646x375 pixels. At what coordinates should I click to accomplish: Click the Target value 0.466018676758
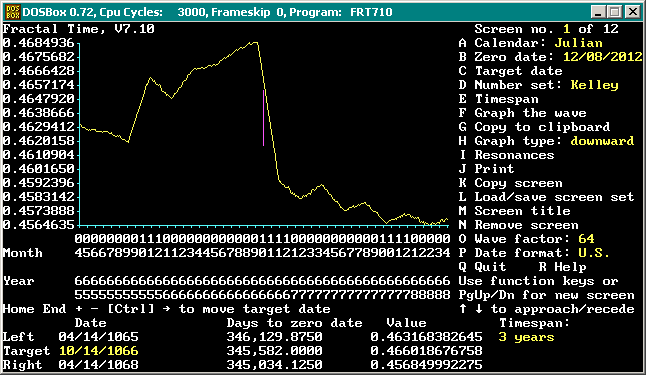click(x=426, y=351)
